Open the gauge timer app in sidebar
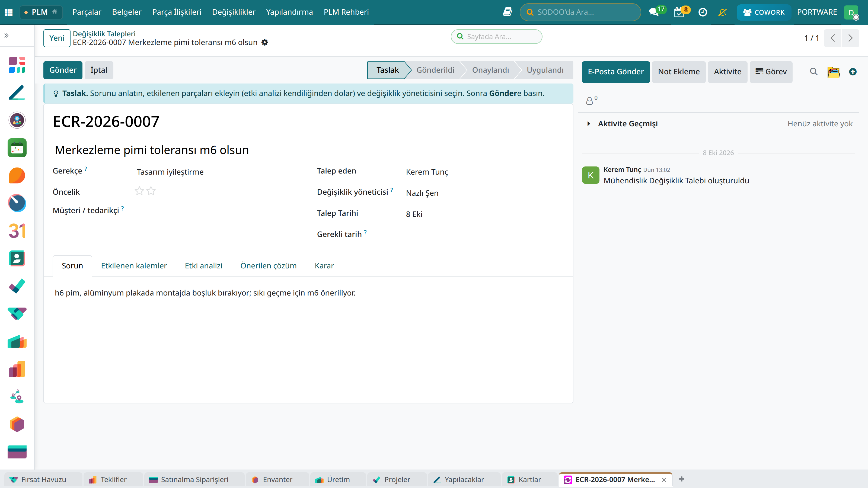 click(17, 203)
